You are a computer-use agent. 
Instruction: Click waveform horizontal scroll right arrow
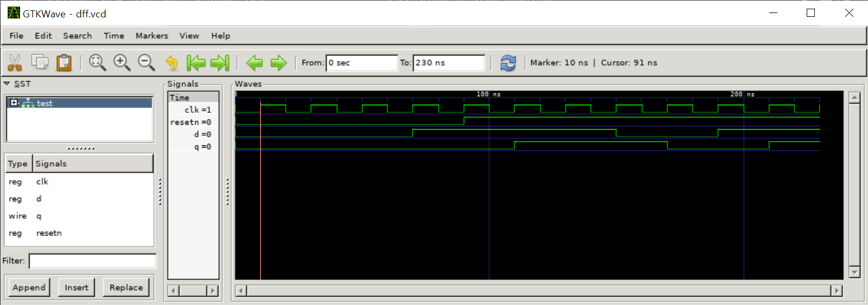click(837, 291)
